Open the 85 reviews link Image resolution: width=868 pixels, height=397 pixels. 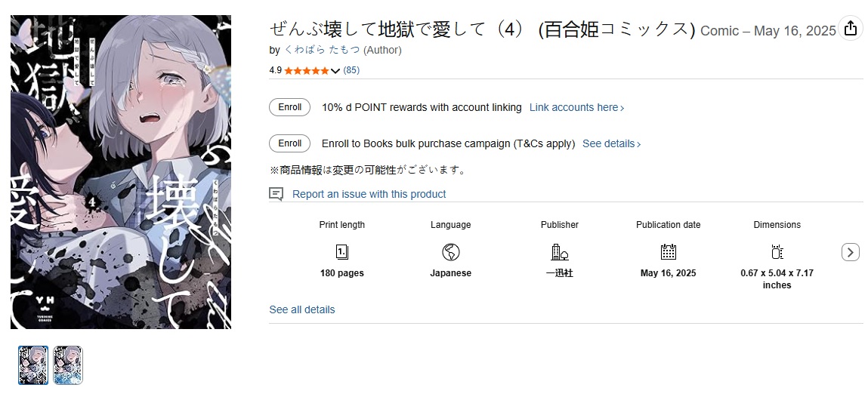click(x=351, y=70)
